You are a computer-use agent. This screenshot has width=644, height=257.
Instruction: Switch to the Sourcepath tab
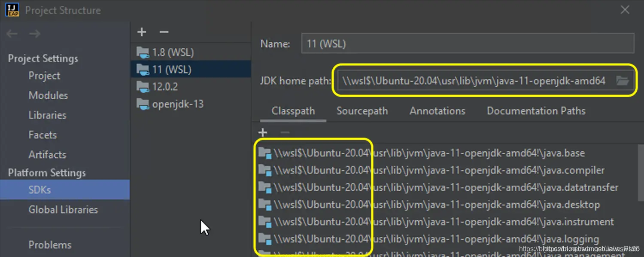click(362, 111)
